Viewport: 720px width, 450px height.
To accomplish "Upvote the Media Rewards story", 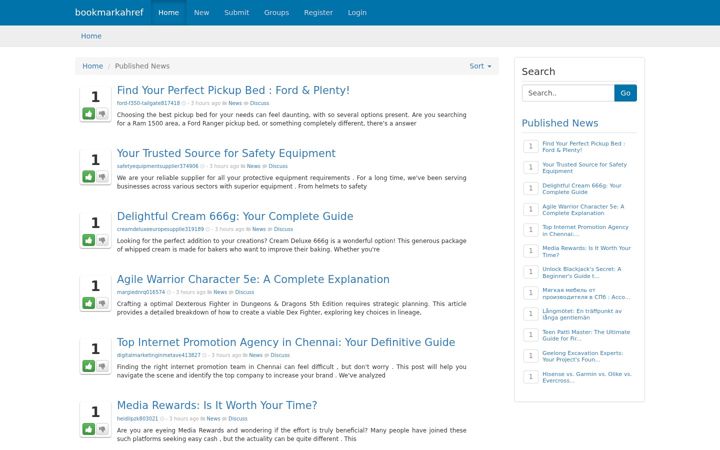I will click(x=89, y=429).
